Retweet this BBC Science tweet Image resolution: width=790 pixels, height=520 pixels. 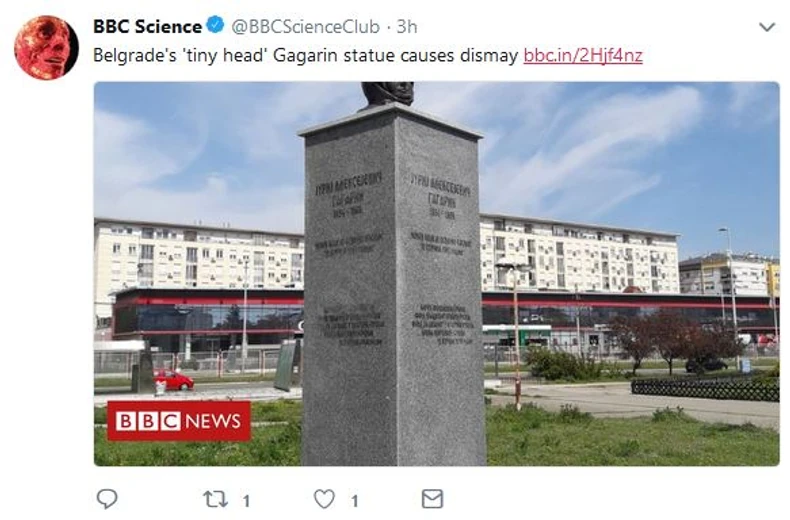214,498
